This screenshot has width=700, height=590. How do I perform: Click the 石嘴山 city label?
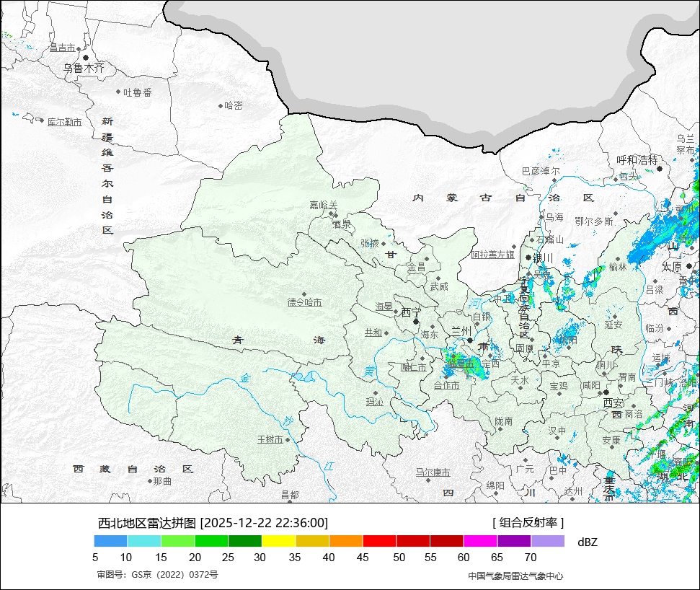(x=550, y=240)
